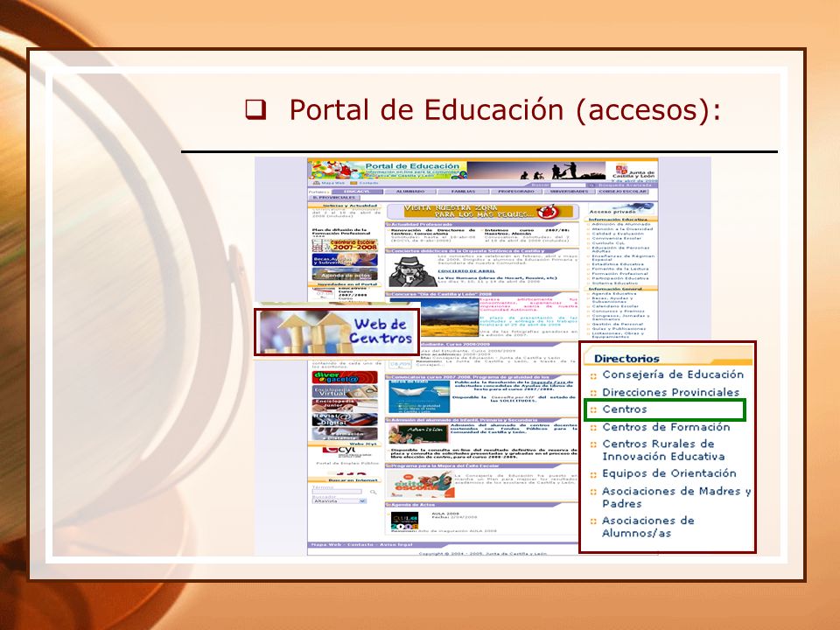Click the éxito escolar program image
The height and width of the screenshot is (630, 840).
419,484
